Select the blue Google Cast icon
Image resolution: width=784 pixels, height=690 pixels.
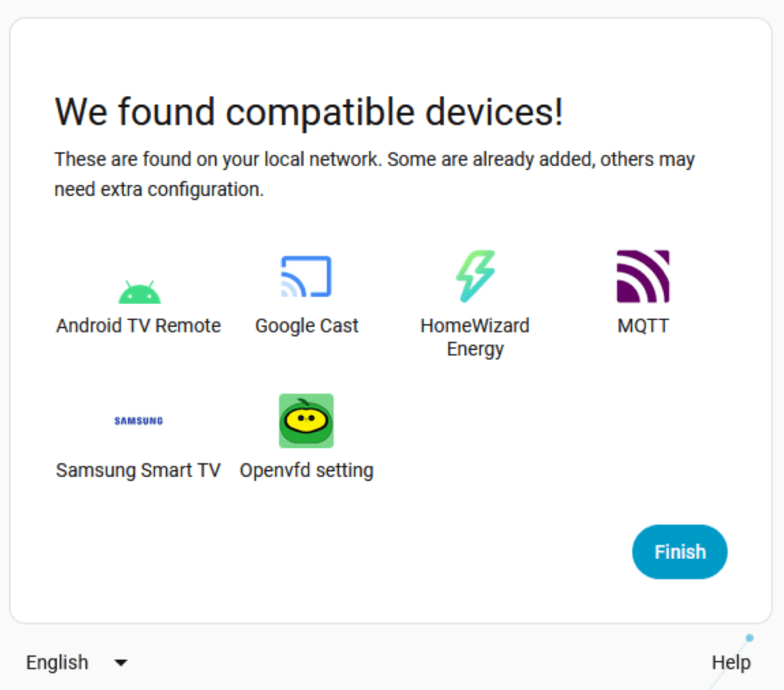click(x=306, y=276)
